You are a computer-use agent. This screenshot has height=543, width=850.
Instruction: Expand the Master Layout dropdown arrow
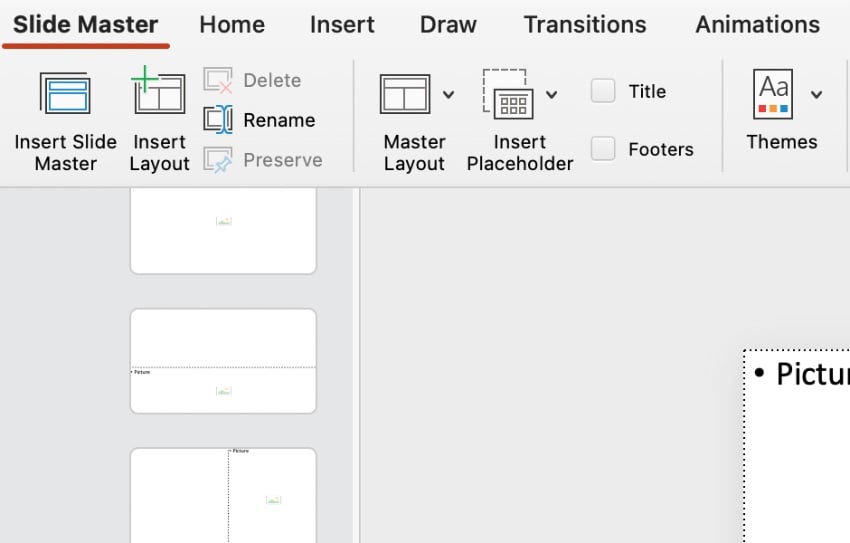448,95
